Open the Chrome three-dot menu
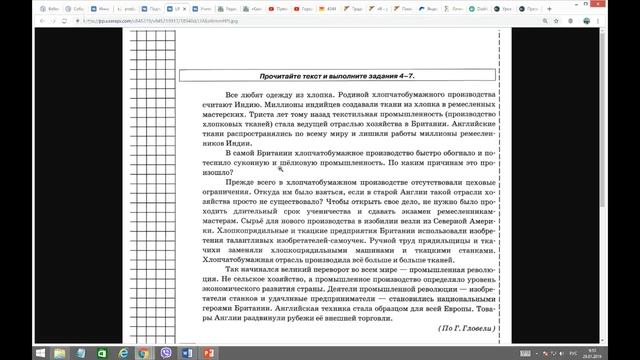 tap(598, 21)
